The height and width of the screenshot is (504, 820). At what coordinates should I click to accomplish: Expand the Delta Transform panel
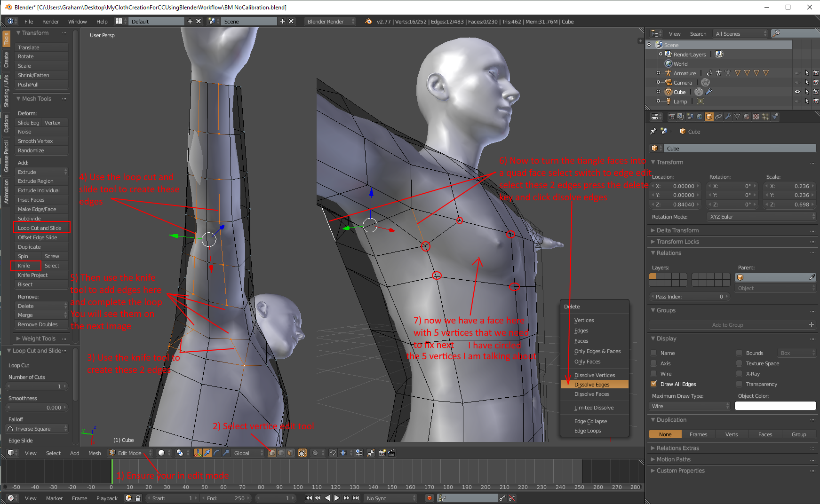(x=677, y=230)
